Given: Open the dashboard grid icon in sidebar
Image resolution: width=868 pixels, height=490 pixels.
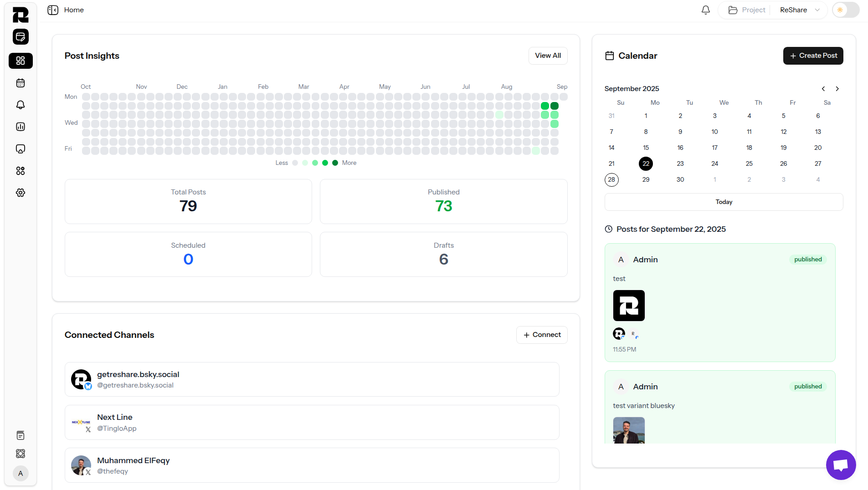Looking at the screenshot, I should point(21,61).
